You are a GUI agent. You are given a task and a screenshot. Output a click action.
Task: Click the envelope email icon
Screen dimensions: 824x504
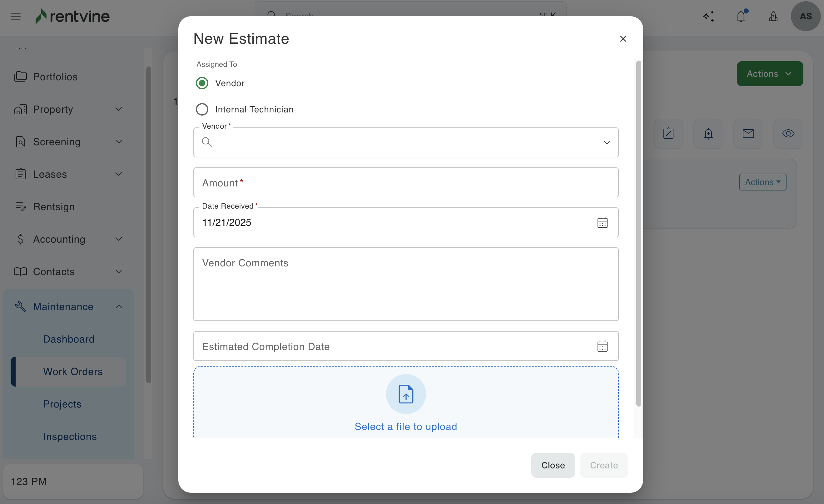coord(748,134)
